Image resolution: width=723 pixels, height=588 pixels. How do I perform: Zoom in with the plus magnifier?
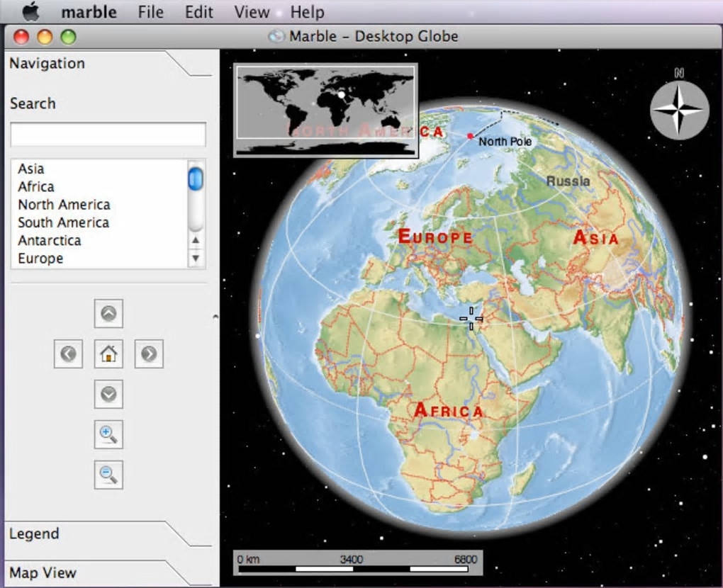[108, 434]
